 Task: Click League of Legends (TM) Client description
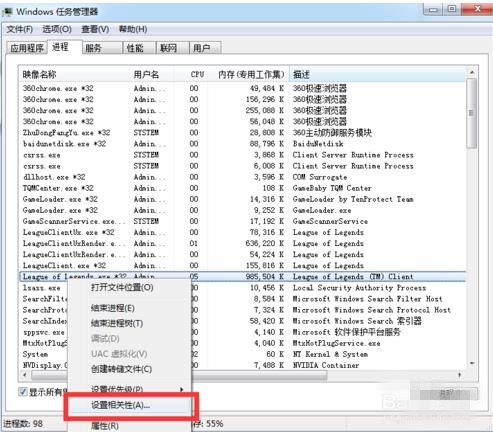pyautogui.click(x=353, y=277)
